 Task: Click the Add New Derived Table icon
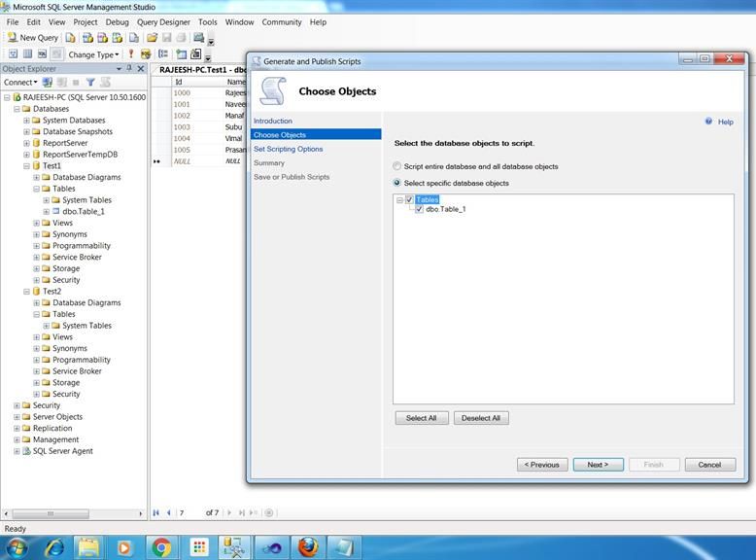(x=196, y=54)
